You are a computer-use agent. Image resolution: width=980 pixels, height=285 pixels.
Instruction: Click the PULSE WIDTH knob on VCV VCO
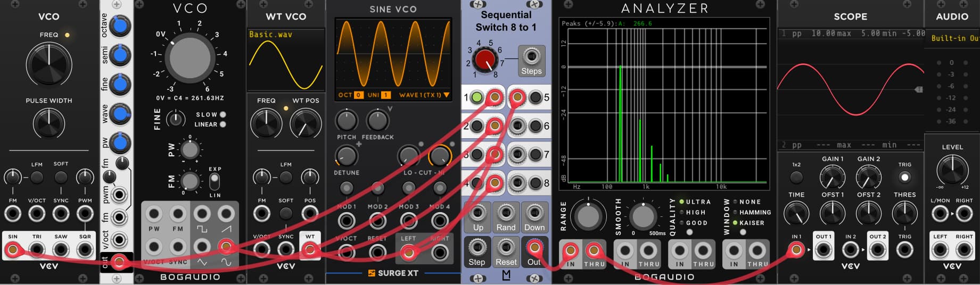48,123
